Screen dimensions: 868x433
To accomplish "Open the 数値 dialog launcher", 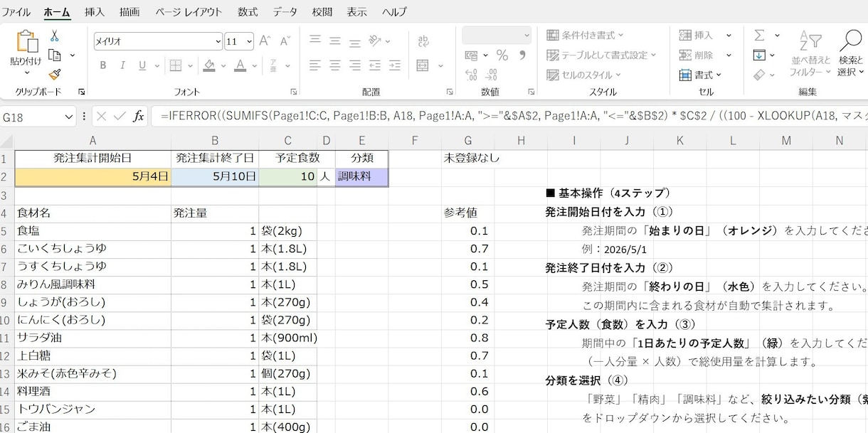I will [x=531, y=92].
